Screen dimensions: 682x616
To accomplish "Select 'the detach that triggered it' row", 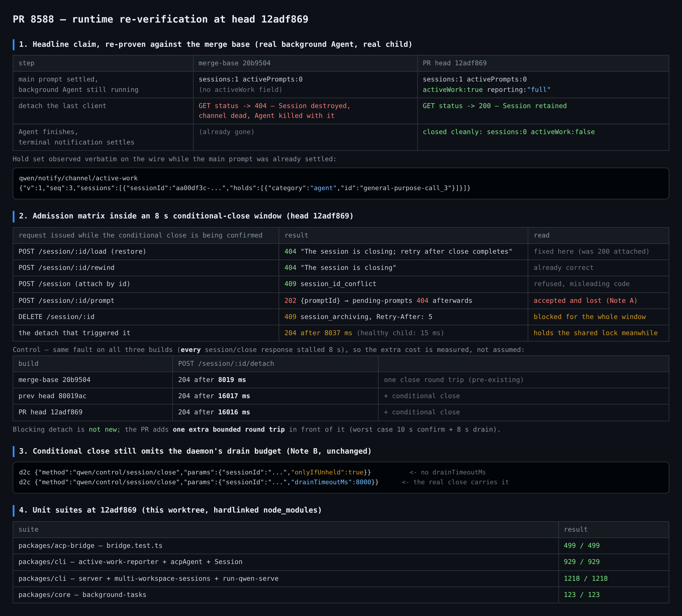I will click(341, 333).
